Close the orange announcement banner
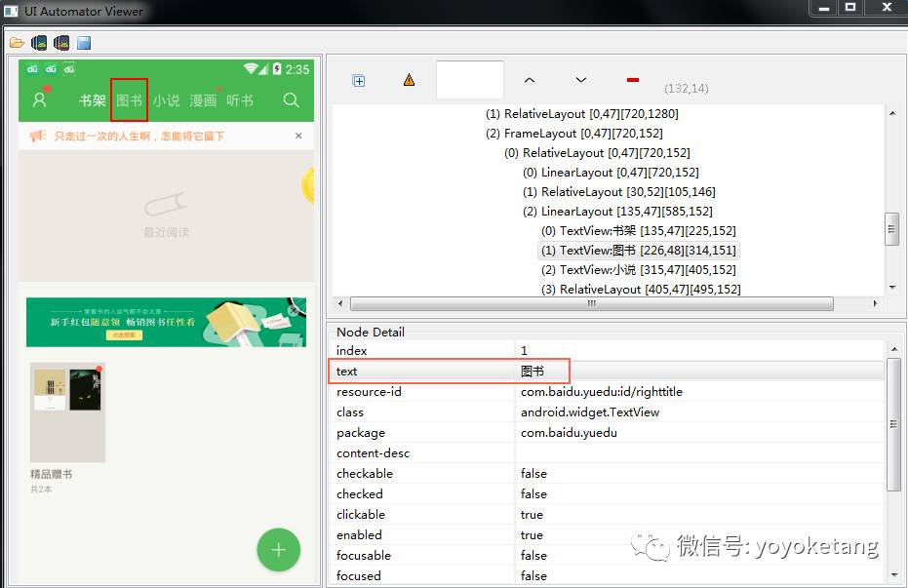Viewport: 908px width, 588px height. coord(298,136)
